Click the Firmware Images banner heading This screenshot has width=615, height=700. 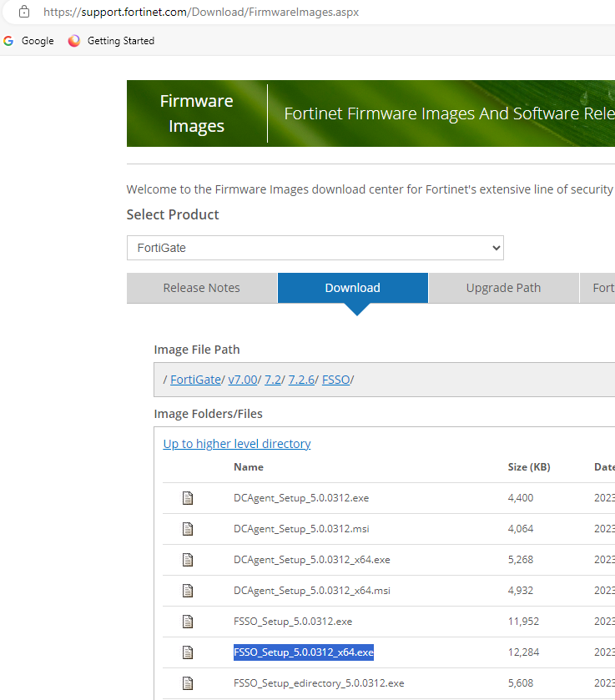coord(196,113)
